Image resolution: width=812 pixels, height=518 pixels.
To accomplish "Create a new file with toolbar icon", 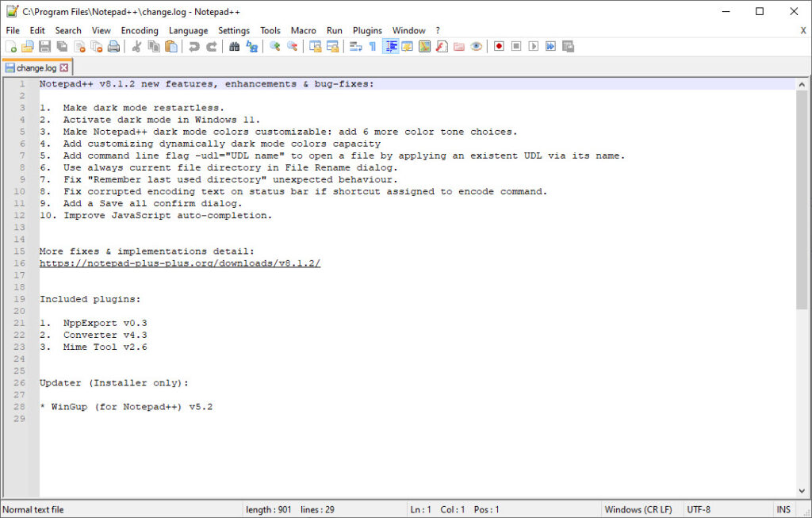I will click(11, 47).
